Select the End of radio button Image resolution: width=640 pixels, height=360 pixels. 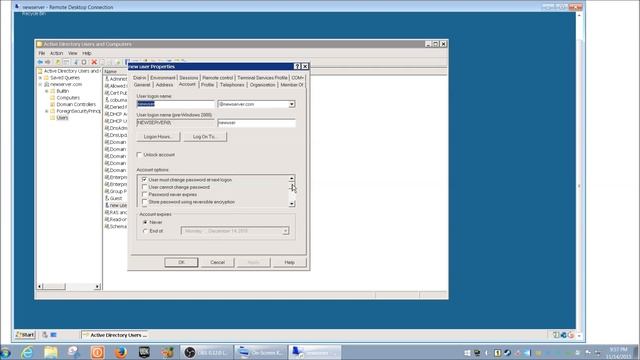click(x=145, y=231)
